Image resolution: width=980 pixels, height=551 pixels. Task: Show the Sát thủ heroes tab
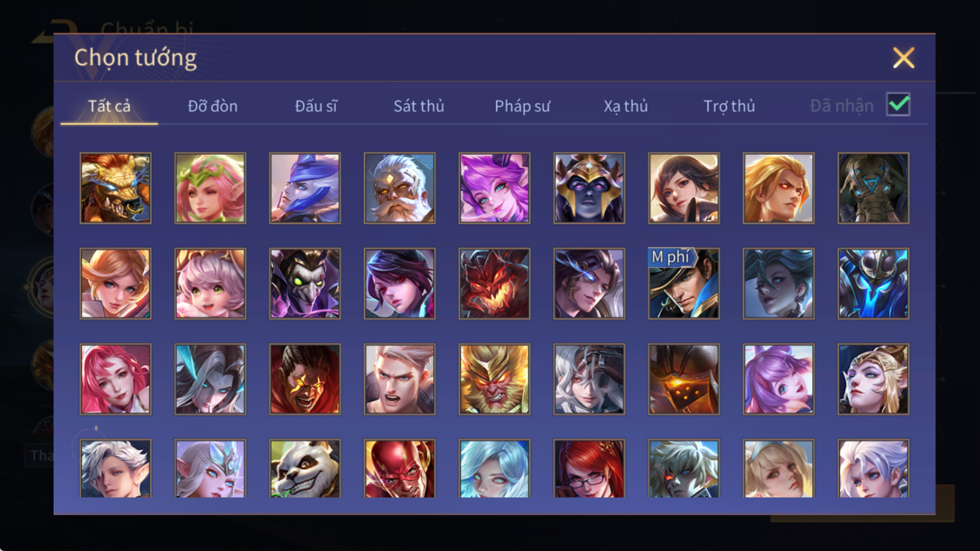pos(419,106)
